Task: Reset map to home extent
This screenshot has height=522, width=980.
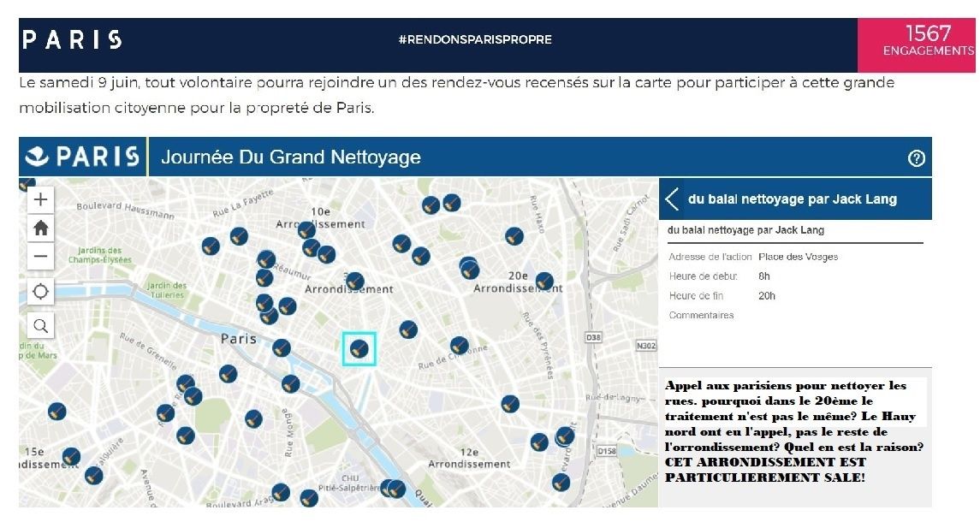Action: [x=40, y=228]
